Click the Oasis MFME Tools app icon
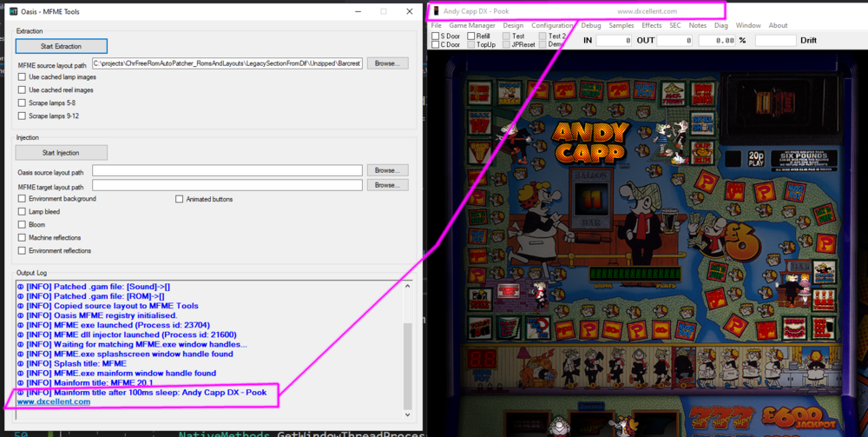 (12, 11)
